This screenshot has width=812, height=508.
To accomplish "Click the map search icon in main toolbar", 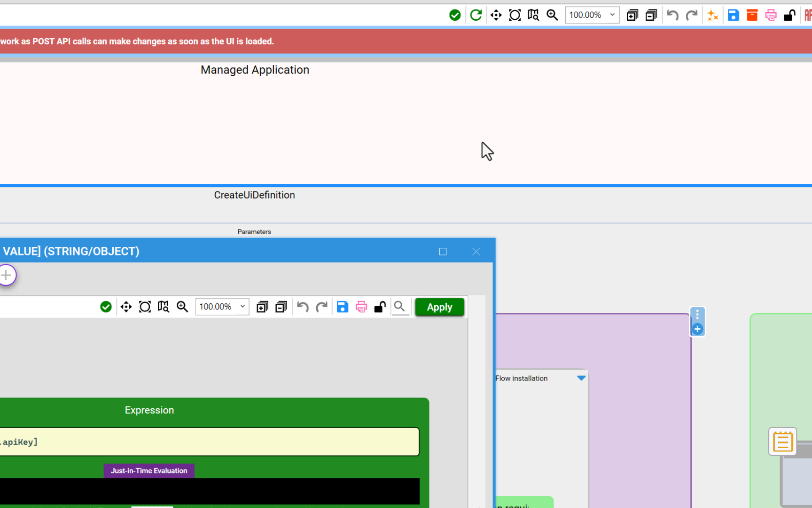I will pyautogui.click(x=533, y=15).
